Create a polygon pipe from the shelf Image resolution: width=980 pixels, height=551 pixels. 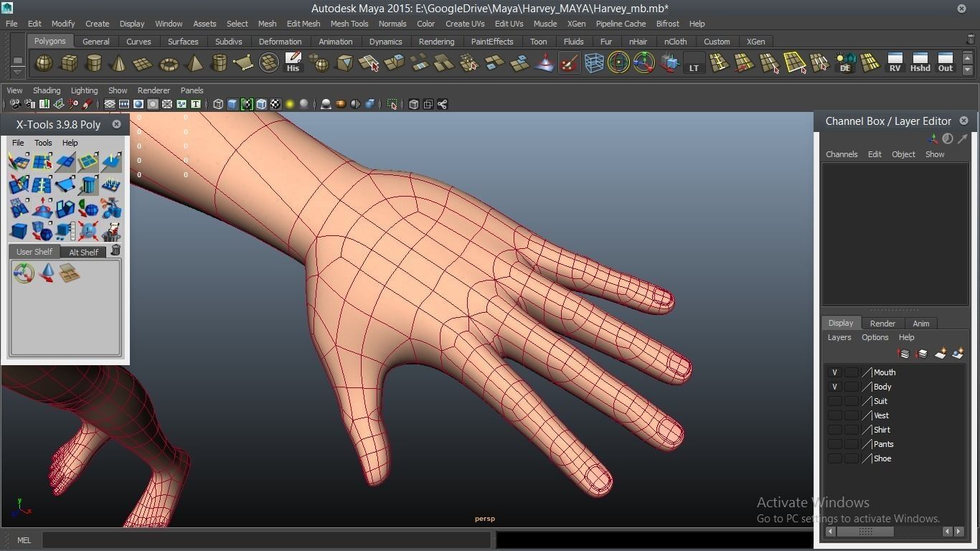click(x=219, y=63)
